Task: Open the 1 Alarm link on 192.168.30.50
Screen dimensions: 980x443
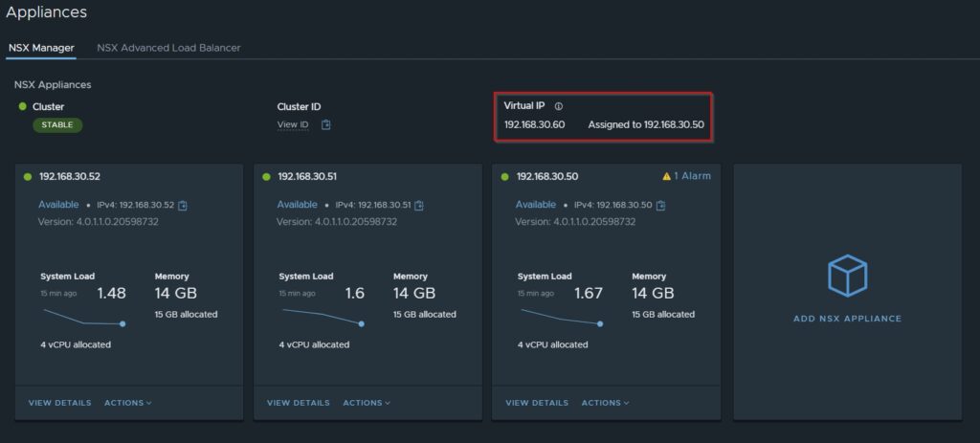Action: 692,176
